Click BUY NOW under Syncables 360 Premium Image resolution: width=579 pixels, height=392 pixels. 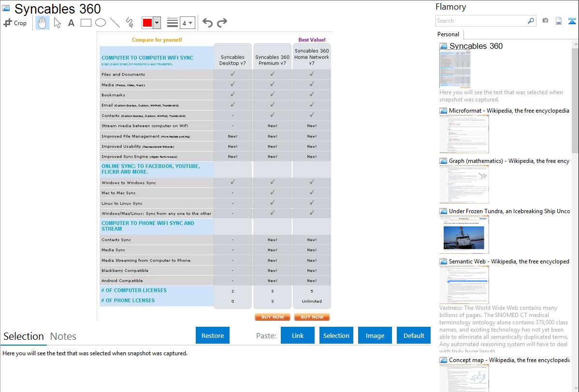273,317
